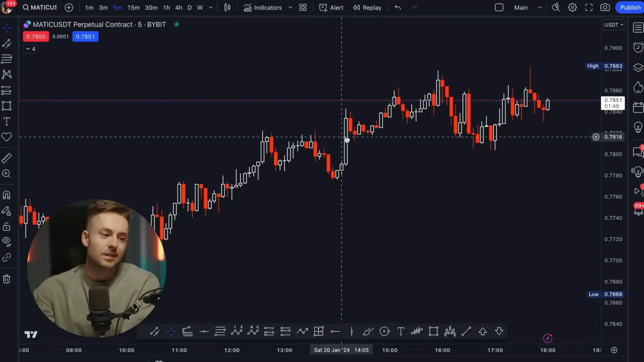This screenshot has height=362, width=644.
Task: Open the object tree layers panel
Action: pos(638,67)
